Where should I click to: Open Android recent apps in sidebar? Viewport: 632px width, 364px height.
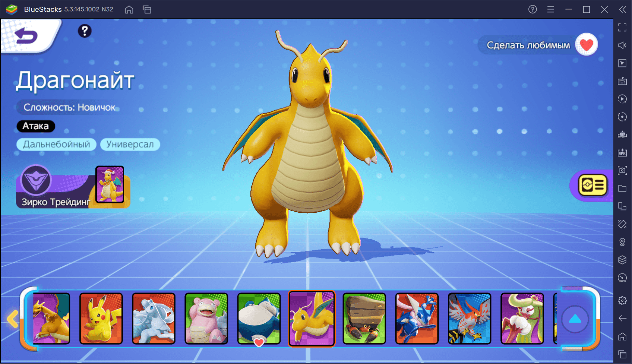[x=622, y=354]
